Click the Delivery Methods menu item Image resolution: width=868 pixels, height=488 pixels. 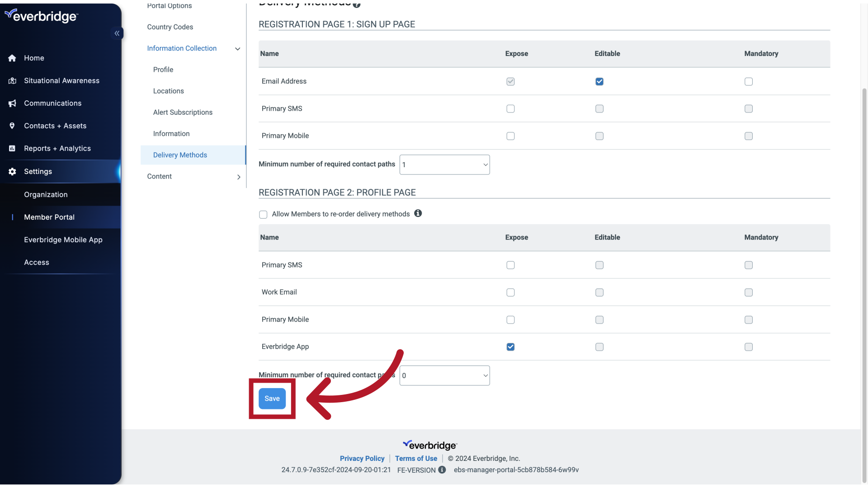point(180,155)
